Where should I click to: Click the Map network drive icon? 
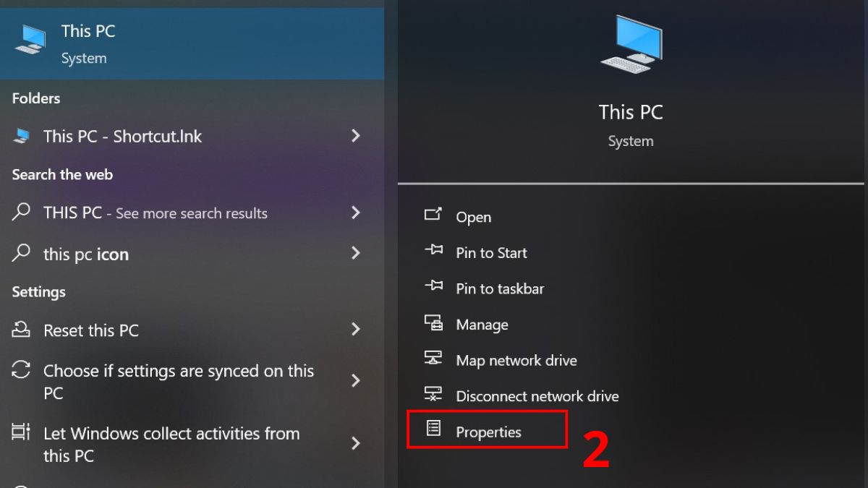435,359
